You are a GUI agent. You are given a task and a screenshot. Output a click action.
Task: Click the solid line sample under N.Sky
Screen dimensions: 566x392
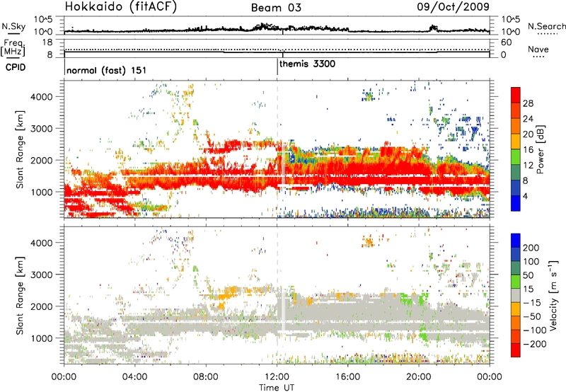(x=13, y=33)
